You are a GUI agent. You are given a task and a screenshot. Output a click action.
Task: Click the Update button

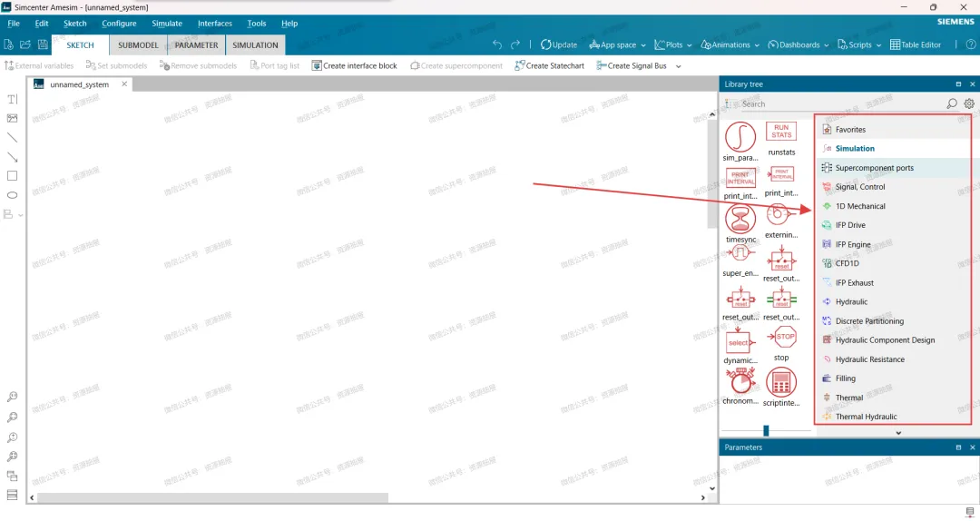tap(559, 45)
